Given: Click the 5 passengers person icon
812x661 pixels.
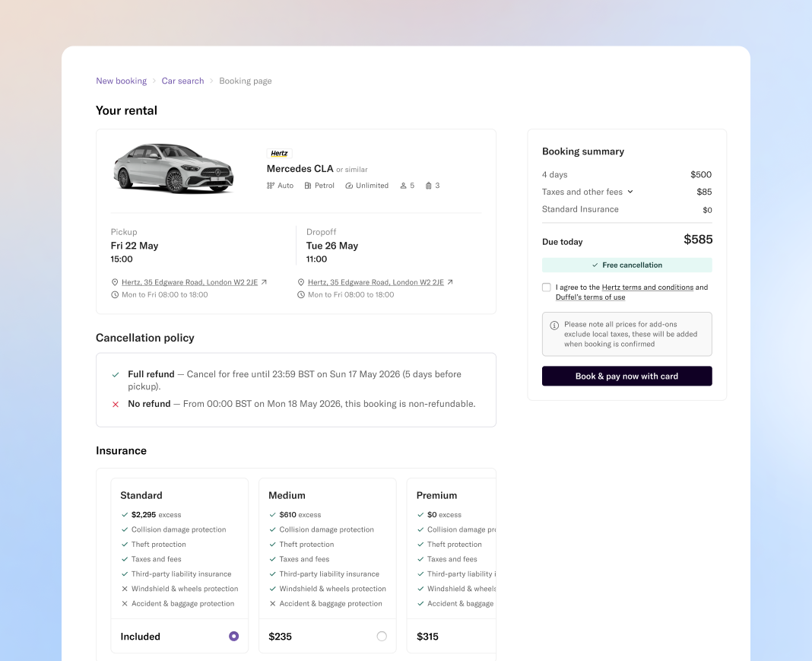Looking at the screenshot, I should pos(404,186).
